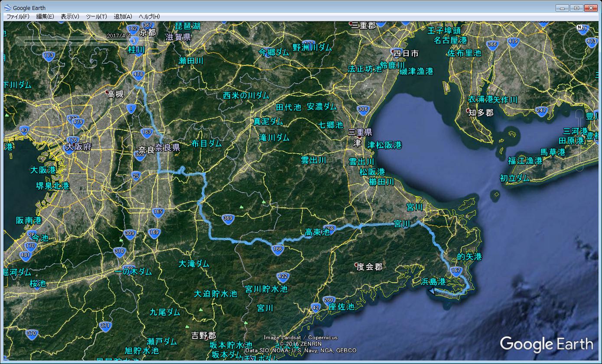Click the route 369 road shield
Viewport: 602px width, 364px height.
228,219
